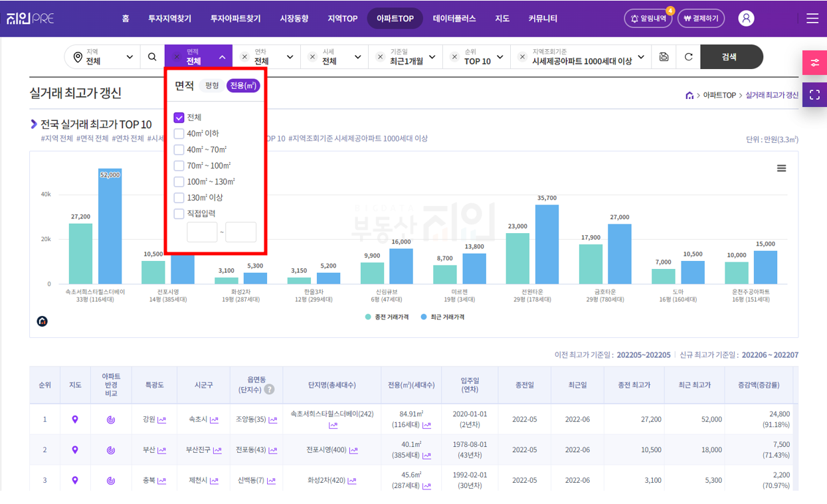This screenshot has width=827, height=504.
Task: Click the save filter icon
Action: click(664, 57)
